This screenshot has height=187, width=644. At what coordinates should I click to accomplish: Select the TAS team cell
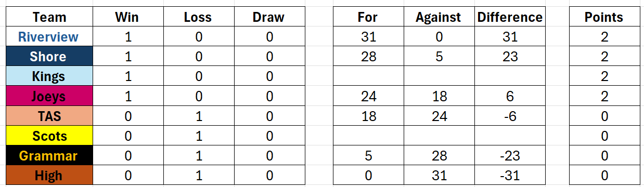[49, 116]
